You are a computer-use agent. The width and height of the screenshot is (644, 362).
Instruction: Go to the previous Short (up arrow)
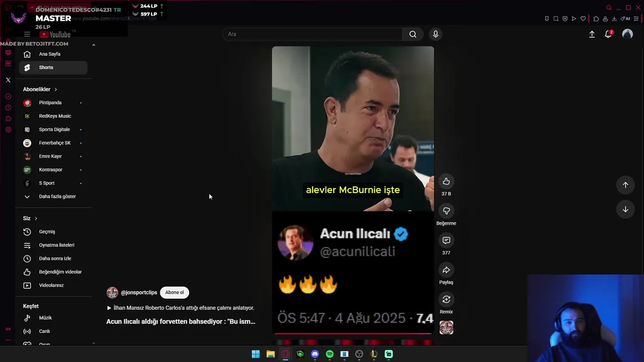(625, 185)
